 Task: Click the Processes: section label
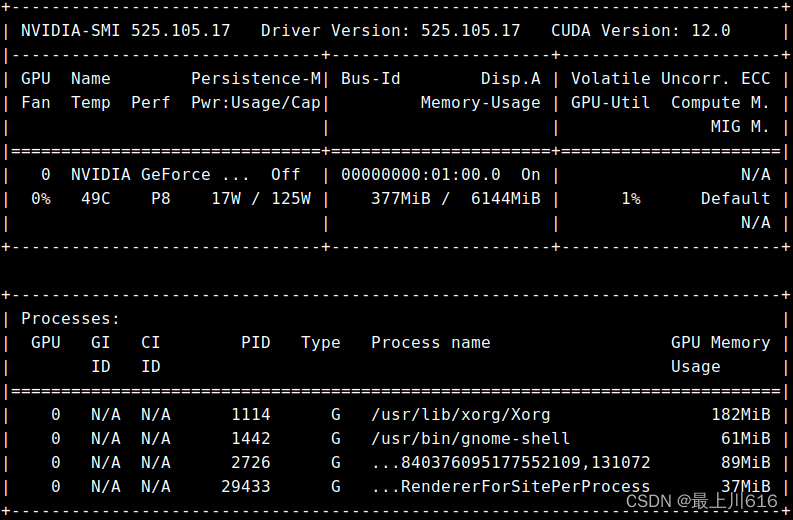(70, 319)
